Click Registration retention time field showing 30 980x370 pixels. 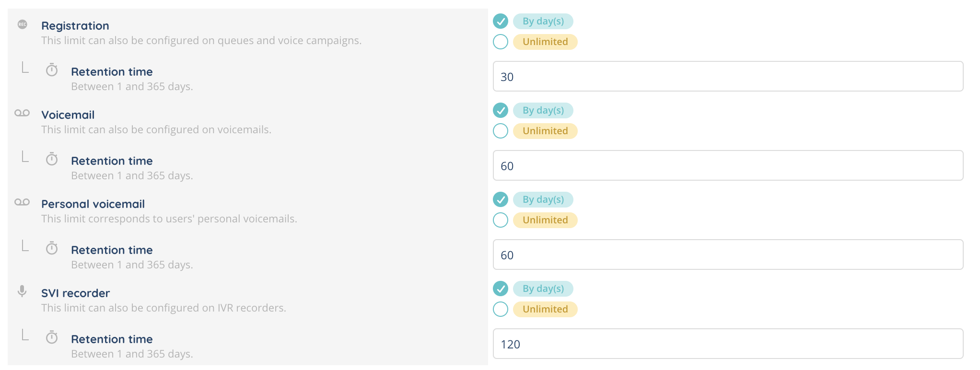[728, 77]
